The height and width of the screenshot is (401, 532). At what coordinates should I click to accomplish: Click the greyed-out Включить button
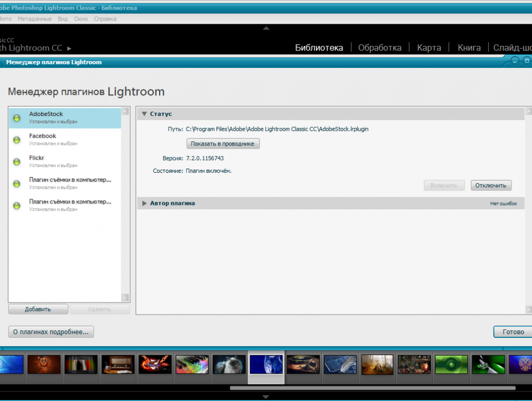[444, 185]
